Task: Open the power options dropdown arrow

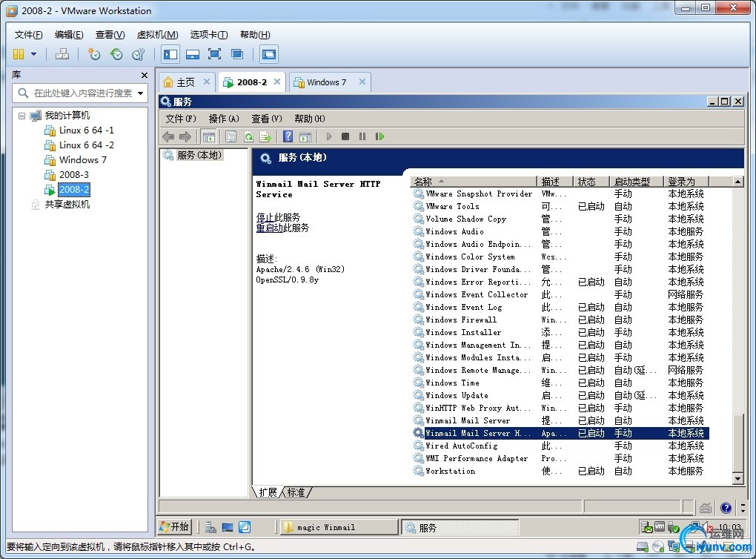Action: (33, 54)
